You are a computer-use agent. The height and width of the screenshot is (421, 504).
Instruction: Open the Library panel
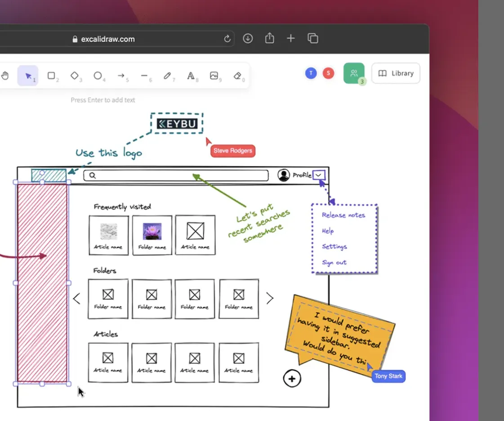tap(396, 73)
